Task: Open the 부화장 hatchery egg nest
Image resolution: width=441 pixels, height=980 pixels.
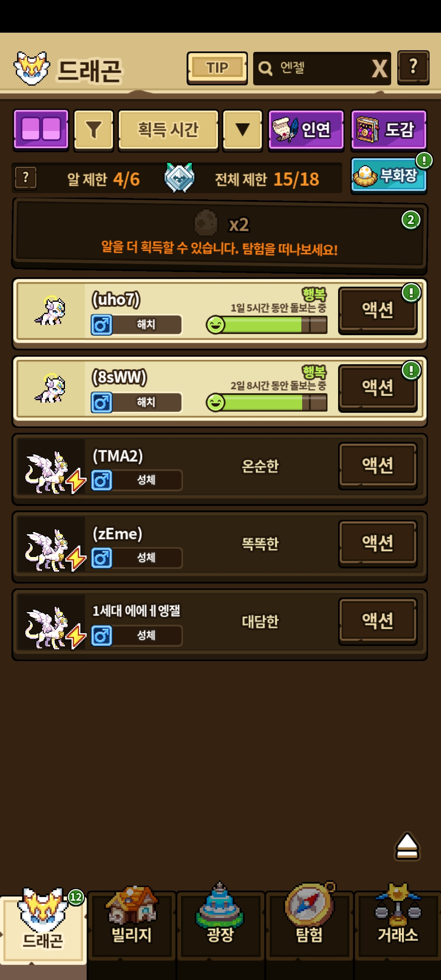Action: click(388, 176)
